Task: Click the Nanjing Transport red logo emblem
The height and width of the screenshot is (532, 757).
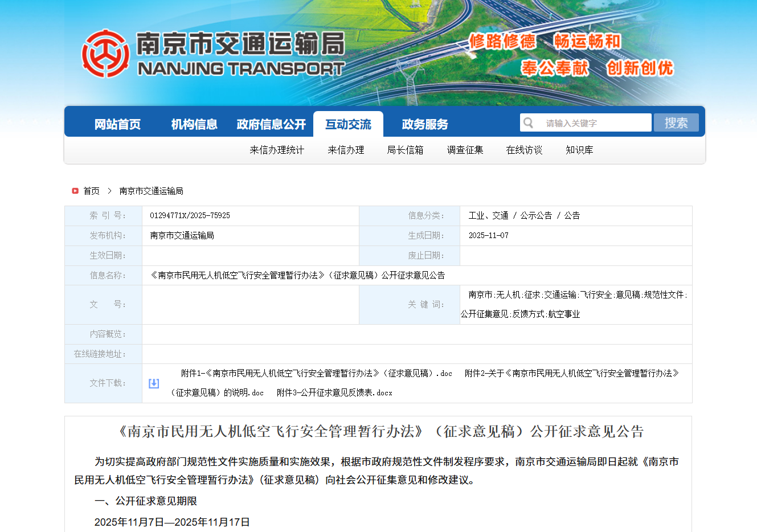Action: pyautogui.click(x=105, y=54)
